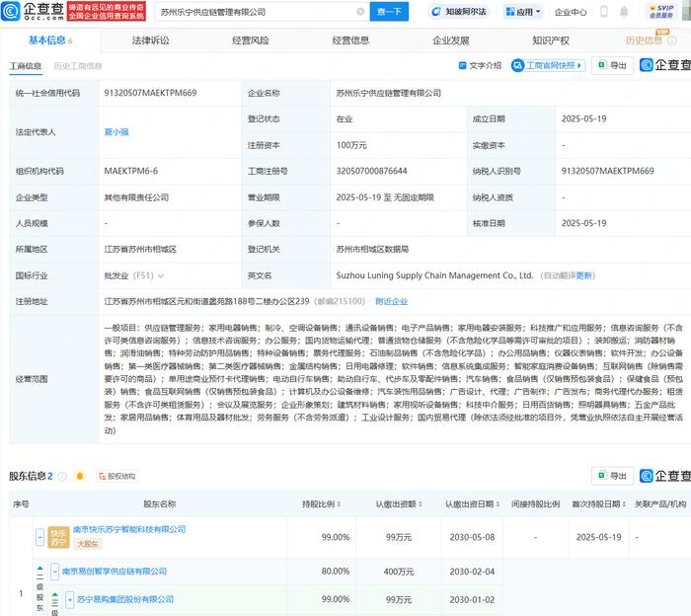Click the 组织机构代码 value MAEKTPM6-6
Screen dimensions: 691x616
(x=131, y=171)
